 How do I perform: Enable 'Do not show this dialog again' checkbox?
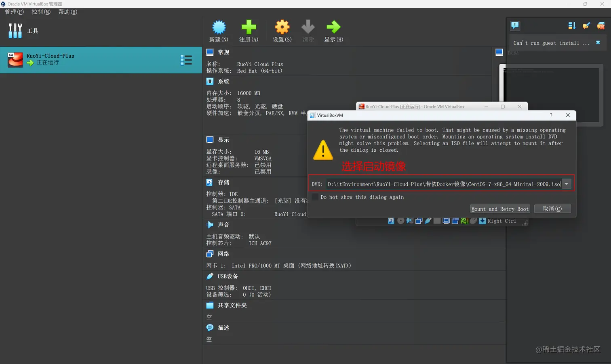coord(315,197)
